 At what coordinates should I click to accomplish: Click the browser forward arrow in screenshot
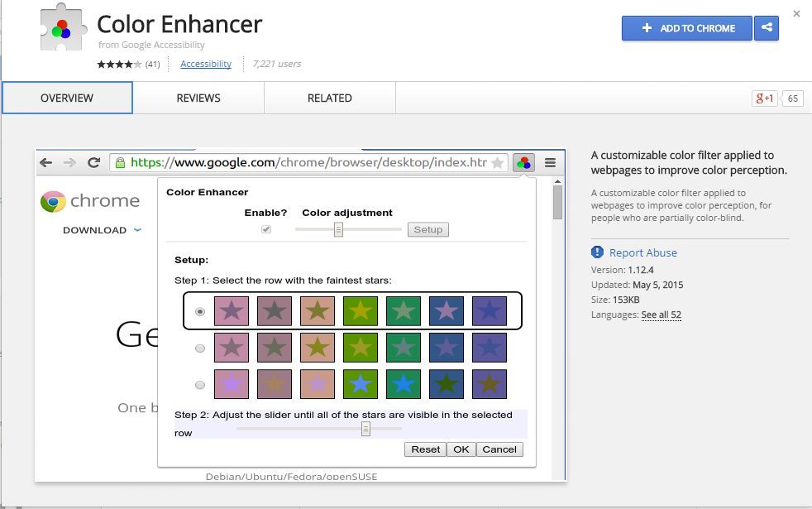(x=69, y=163)
